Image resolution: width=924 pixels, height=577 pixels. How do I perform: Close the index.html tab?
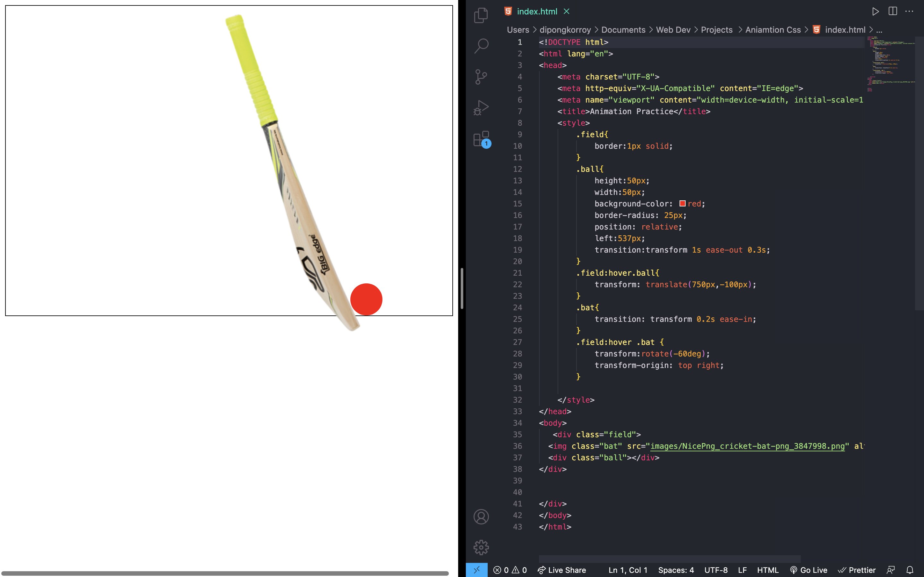click(x=567, y=12)
